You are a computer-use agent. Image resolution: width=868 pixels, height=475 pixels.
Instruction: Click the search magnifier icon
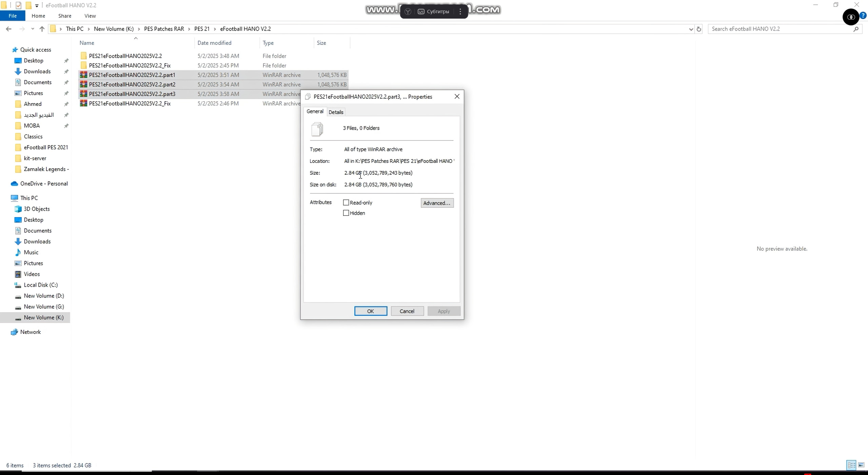pos(856,29)
